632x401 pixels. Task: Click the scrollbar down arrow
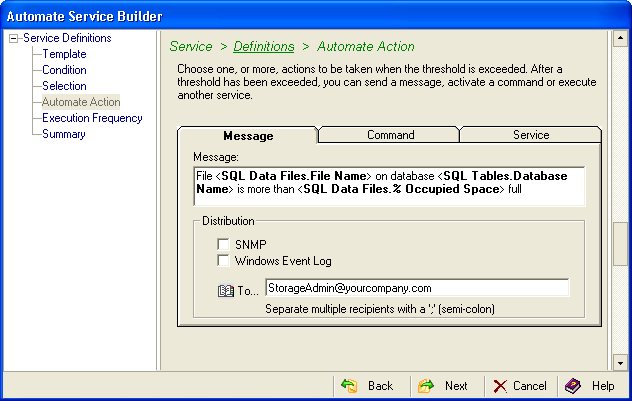(x=620, y=363)
